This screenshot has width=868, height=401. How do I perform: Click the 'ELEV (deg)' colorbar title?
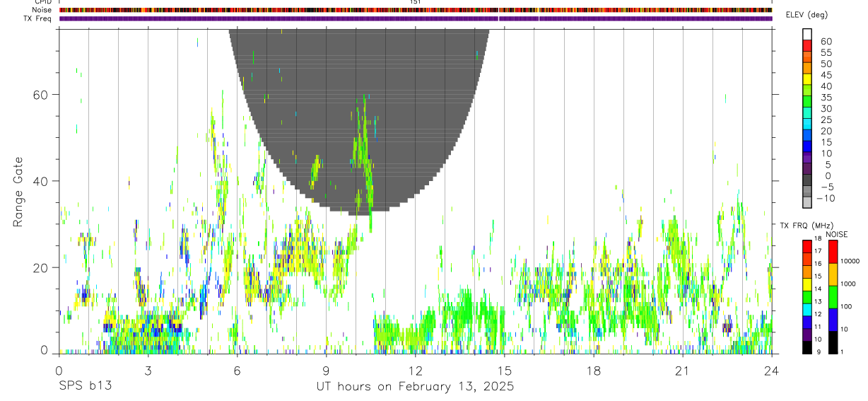(807, 15)
